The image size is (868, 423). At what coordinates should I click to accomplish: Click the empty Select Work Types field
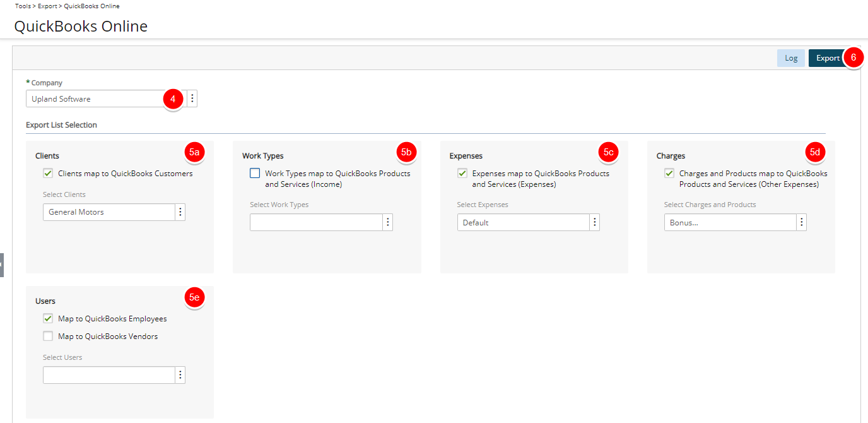tap(316, 222)
